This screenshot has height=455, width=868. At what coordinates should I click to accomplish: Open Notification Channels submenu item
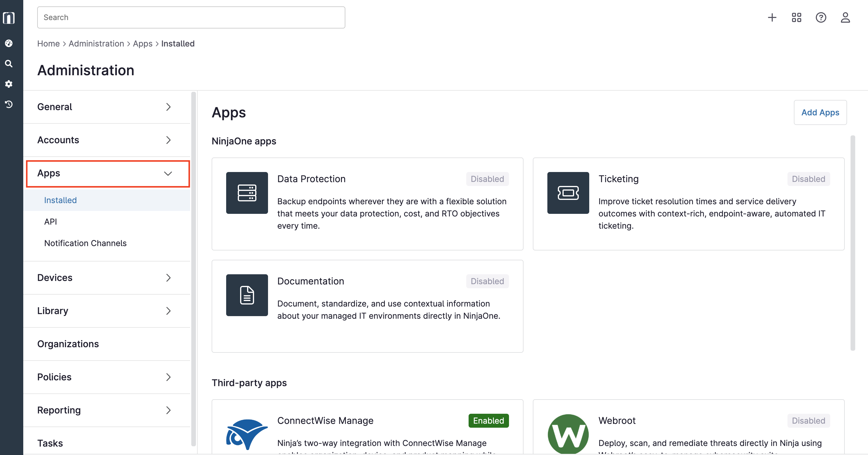85,243
